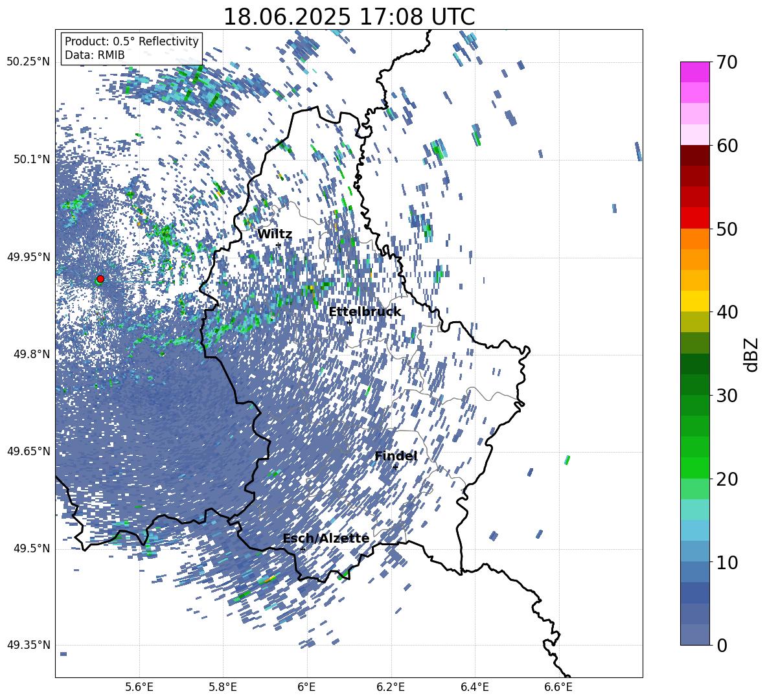Viewport: 767px width, 700px height.
Task: Click the Ettelbruck location cross marker
Action: [349, 322]
